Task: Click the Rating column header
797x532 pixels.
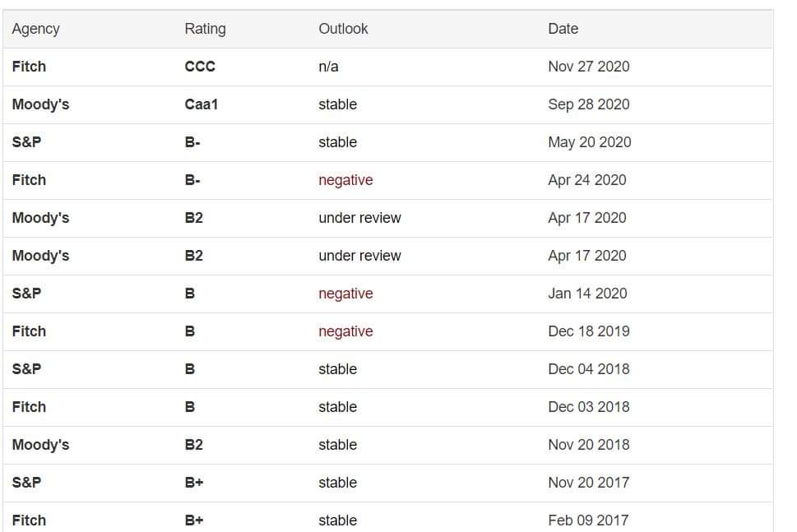Action: point(205,29)
